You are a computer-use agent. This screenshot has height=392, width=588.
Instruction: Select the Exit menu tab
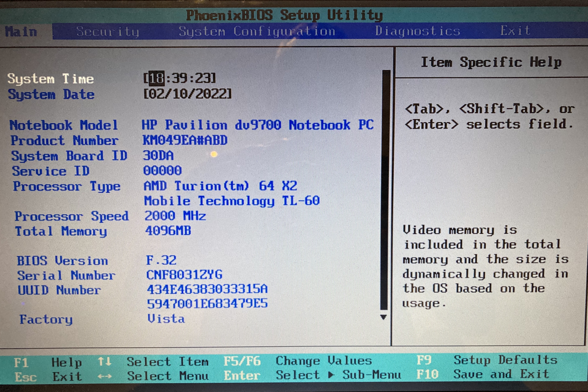(x=515, y=31)
